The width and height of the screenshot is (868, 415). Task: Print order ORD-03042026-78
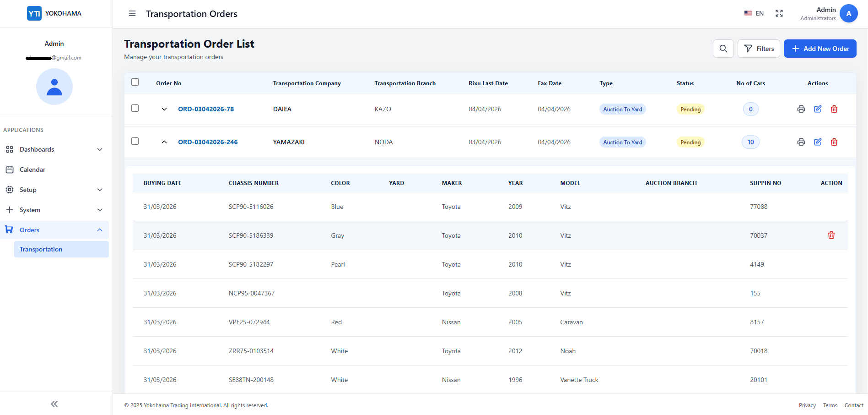pyautogui.click(x=801, y=109)
